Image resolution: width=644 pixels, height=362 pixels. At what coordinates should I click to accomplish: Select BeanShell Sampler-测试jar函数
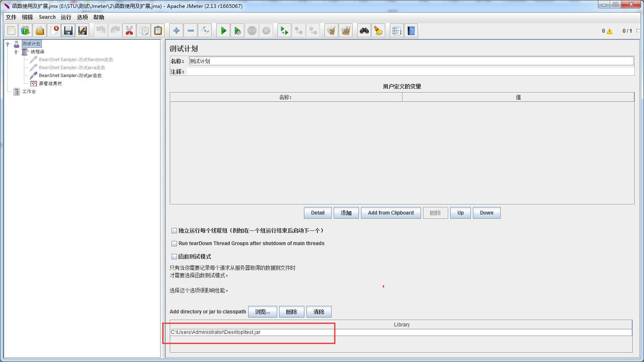70,76
